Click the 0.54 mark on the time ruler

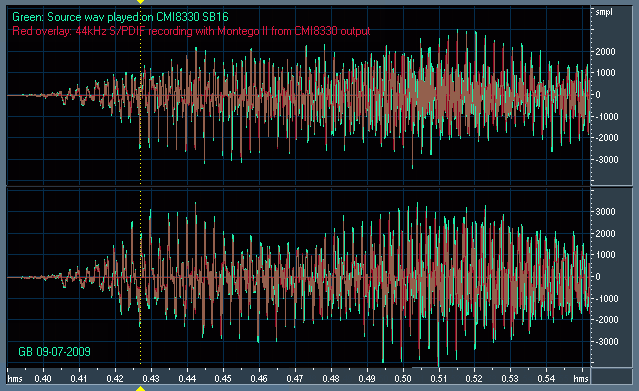(546, 379)
